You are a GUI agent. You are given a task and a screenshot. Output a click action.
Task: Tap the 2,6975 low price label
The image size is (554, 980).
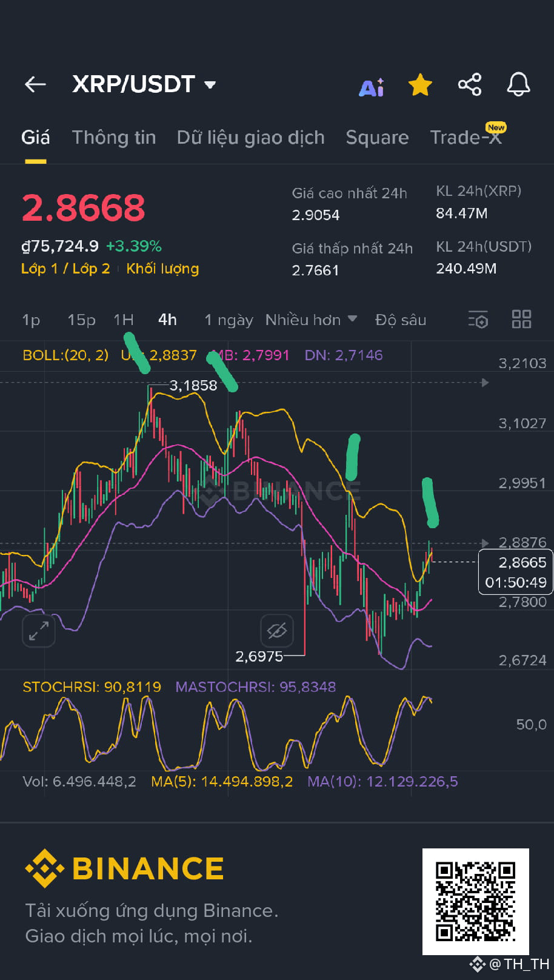tap(259, 656)
